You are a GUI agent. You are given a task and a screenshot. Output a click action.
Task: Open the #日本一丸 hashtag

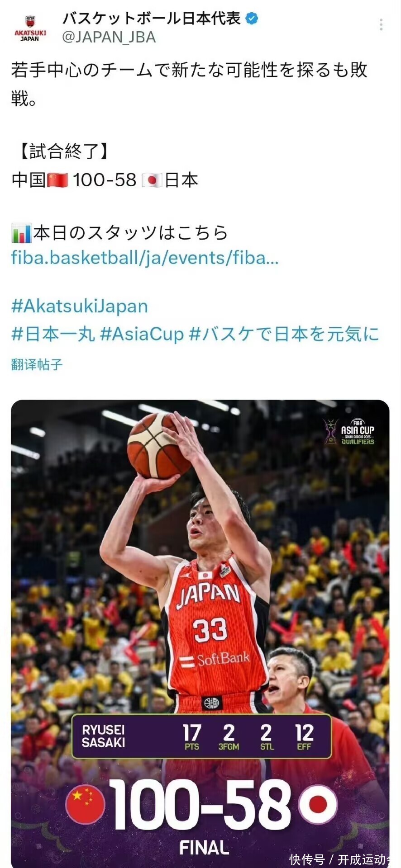coord(53,335)
